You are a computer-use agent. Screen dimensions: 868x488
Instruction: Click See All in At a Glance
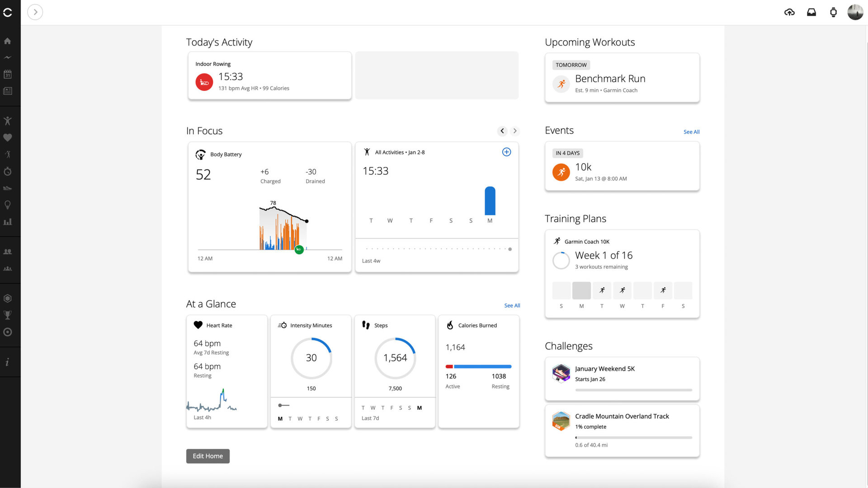pyautogui.click(x=512, y=305)
